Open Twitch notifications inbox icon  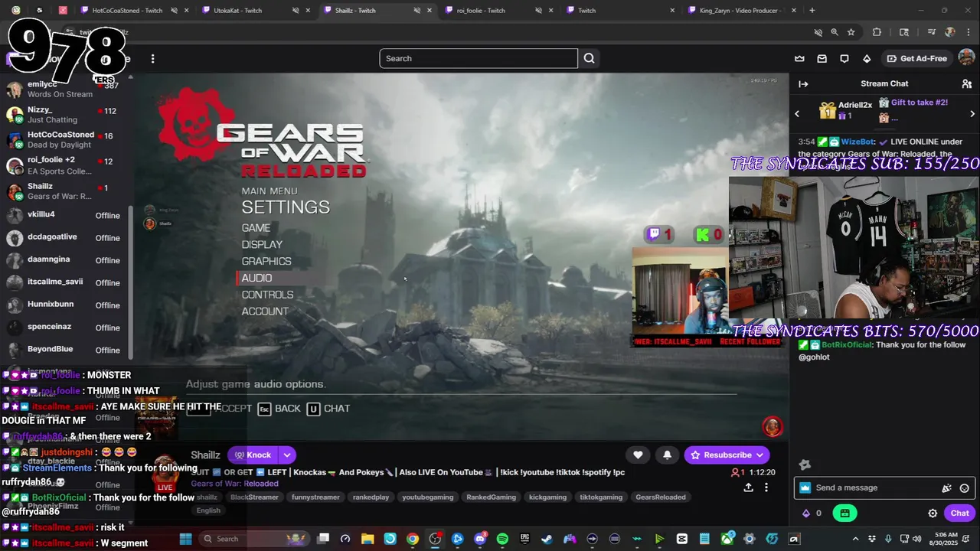click(822, 58)
